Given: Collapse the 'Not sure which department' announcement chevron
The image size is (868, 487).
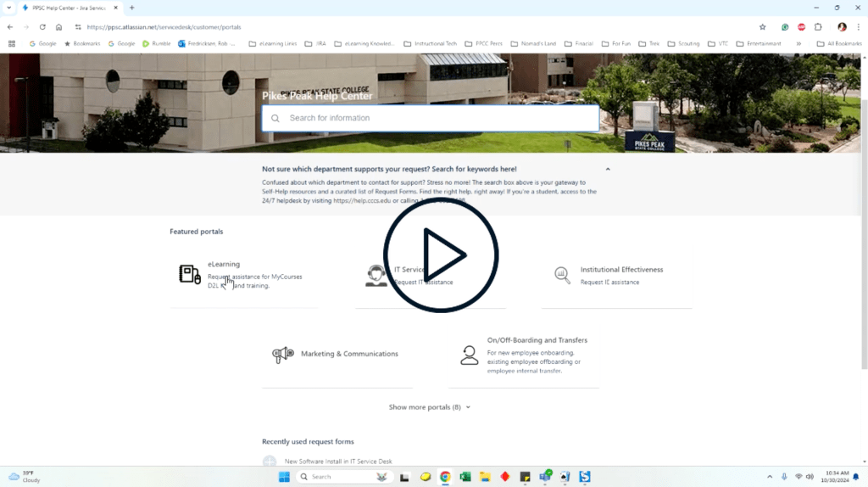Looking at the screenshot, I should [x=608, y=169].
